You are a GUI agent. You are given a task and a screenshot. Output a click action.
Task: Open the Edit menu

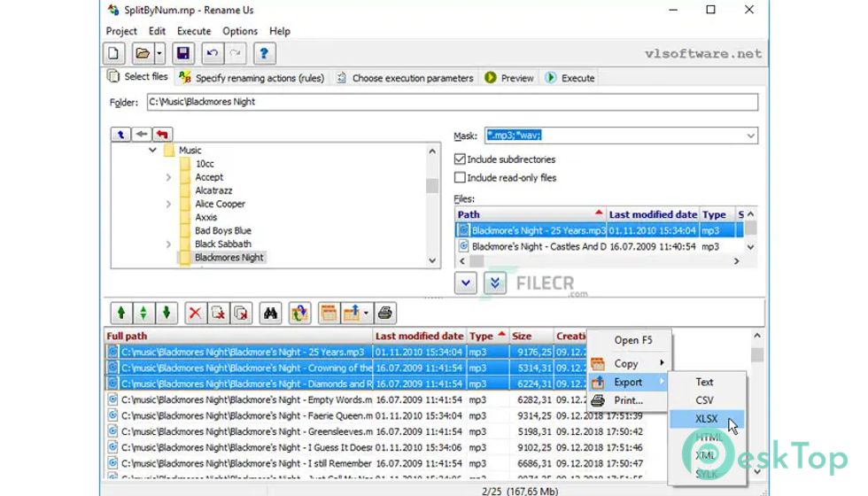click(x=158, y=31)
